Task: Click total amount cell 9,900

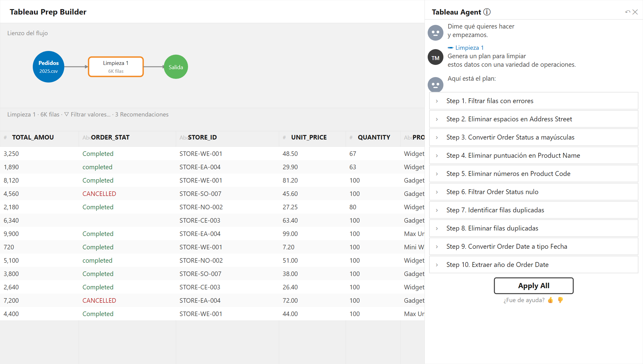Action: pos(11,234)
